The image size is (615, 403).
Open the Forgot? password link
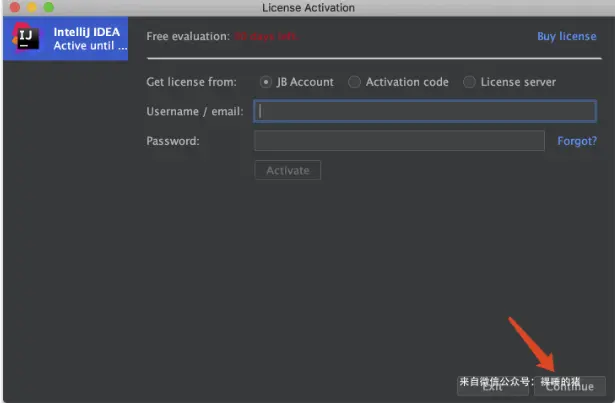(577, 141)
